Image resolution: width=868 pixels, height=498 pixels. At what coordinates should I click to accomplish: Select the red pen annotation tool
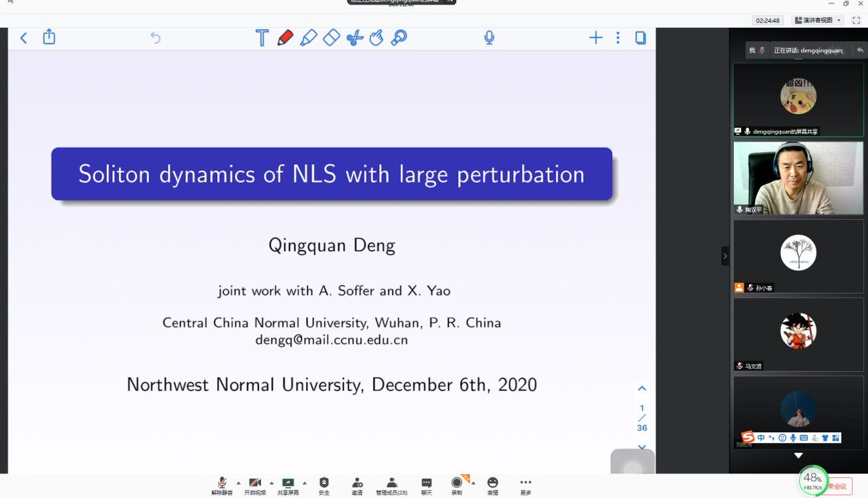coord(285,38)
